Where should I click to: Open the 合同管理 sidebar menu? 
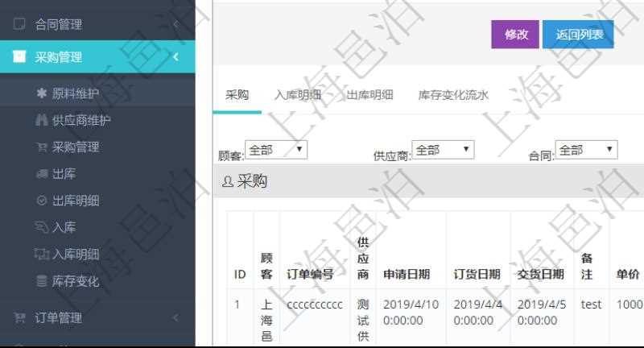[97, 24]
